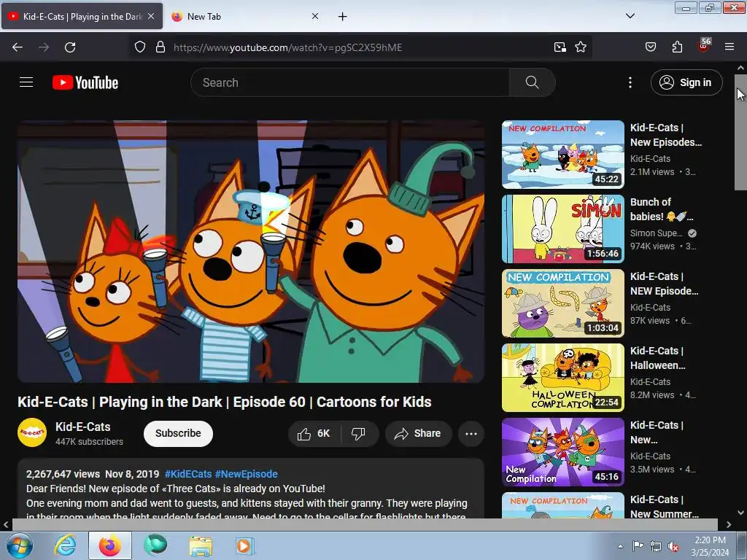Viewport: 747px width, 560px height.
Task: Click the #NewEpisode hashtag
Action: (x=247, y=474)
